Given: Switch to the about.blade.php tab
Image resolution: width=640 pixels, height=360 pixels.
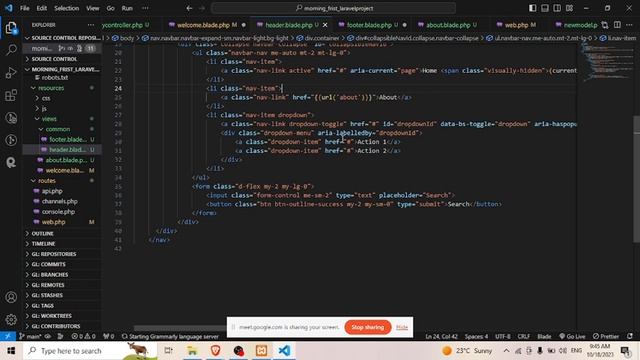Looking at the screenshot, I should click(448, 25).
